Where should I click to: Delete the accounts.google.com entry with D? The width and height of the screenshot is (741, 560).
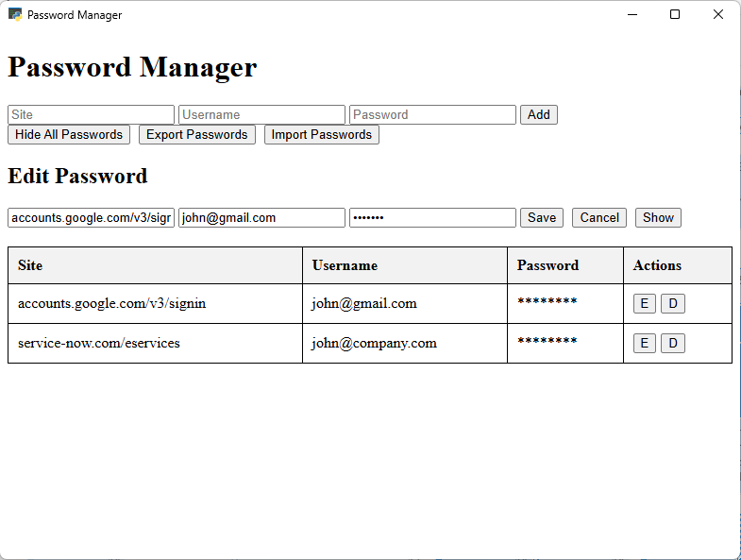click(x=673, y=304)
